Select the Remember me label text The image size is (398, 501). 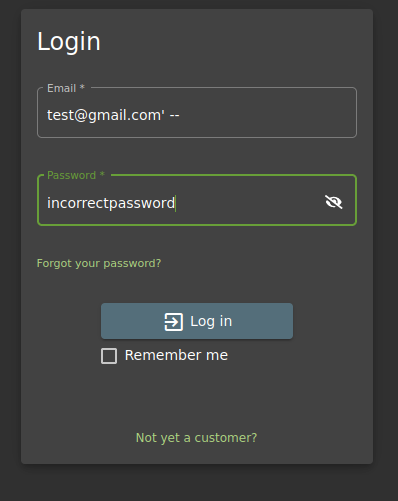click(176, 355)
